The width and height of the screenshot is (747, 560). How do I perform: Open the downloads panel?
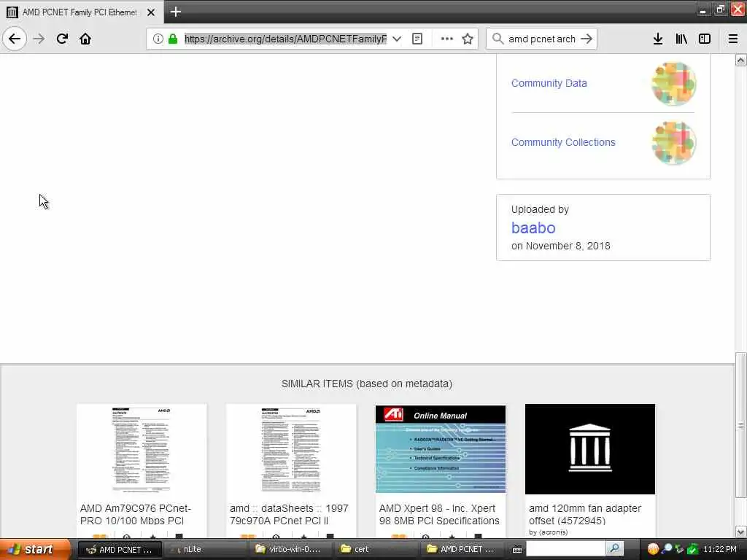658,39
